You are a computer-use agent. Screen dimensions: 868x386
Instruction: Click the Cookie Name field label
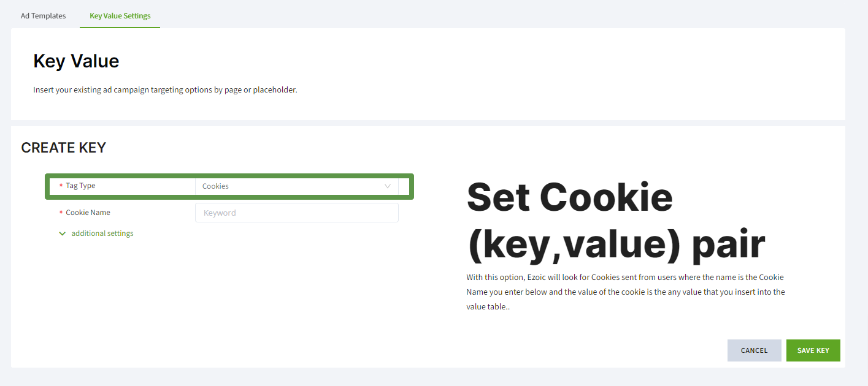pos(88,213)
